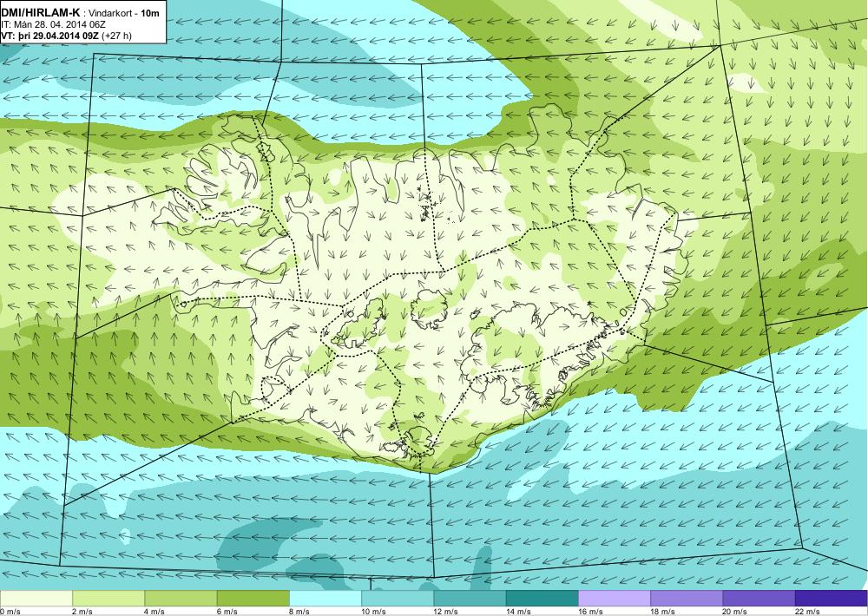Select the "16 m/s" legend label
Image resolution: width=868 pixels, height=616 pixels.
point(591,612)
